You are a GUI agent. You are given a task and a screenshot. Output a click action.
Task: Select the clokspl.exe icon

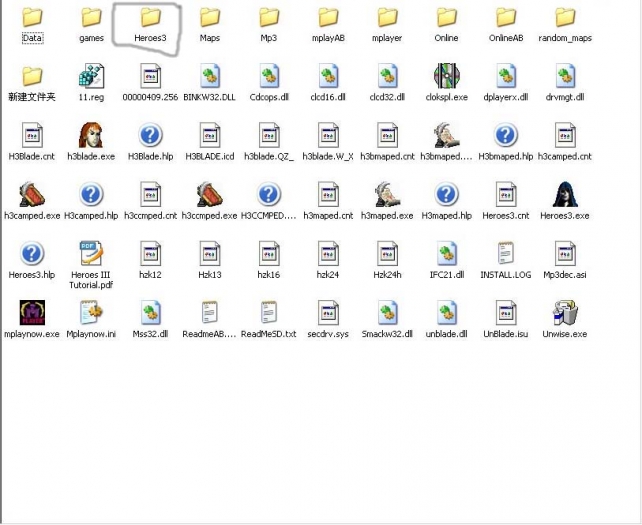[446, 76]
